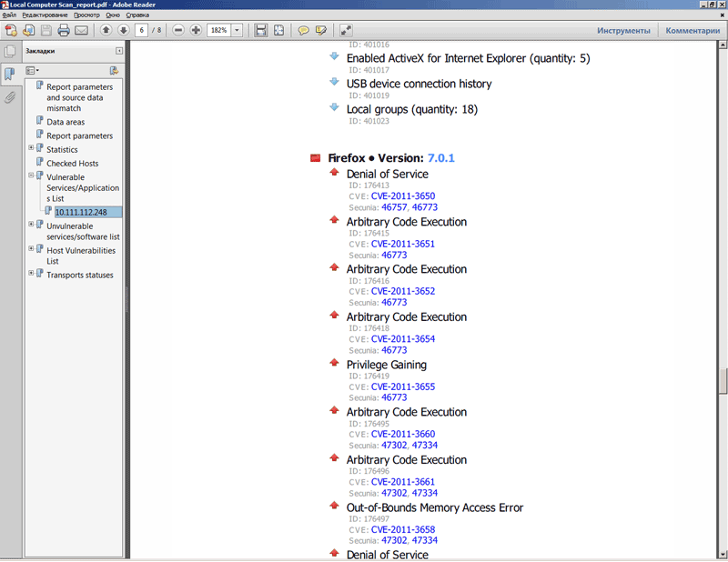The image size is (728, 562).
Task: Open the Attachments panel paperclip icon
Action: [x=9, y=97]
